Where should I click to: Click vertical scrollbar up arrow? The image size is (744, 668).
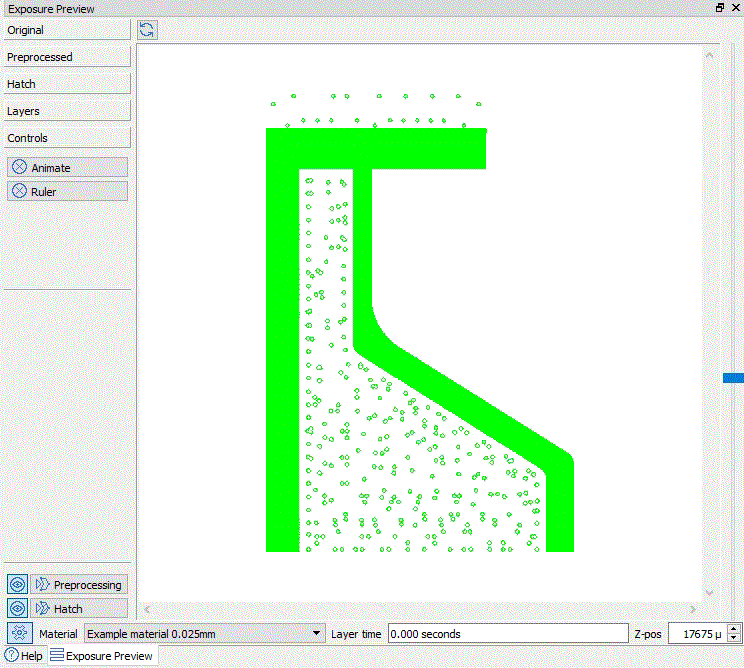(x=710, y=55)
